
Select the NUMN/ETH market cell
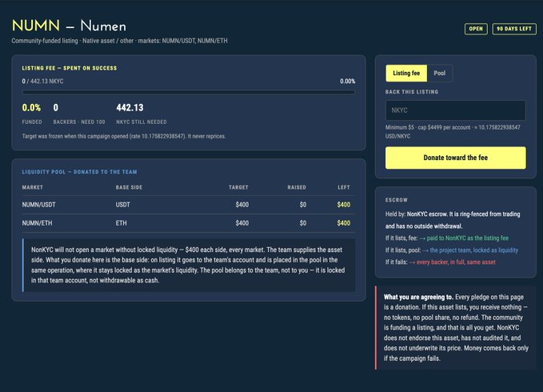[37, 223]
